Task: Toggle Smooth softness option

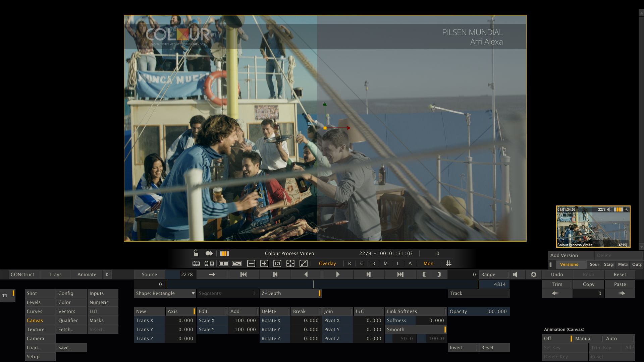Action: (416, 329)
